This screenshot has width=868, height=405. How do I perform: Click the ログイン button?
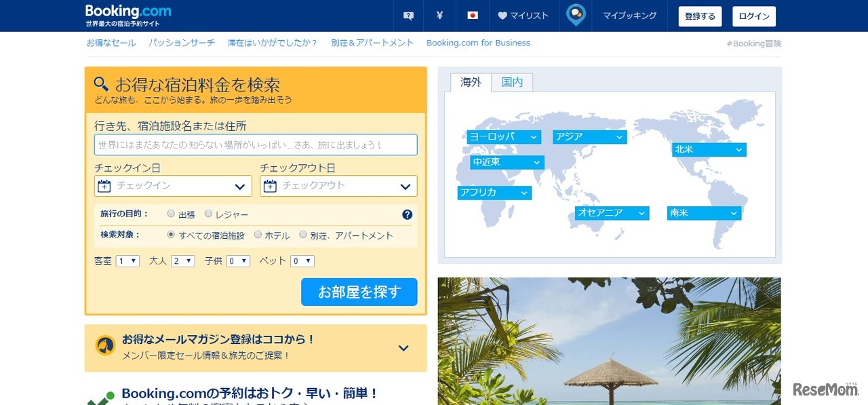(754, 16)
